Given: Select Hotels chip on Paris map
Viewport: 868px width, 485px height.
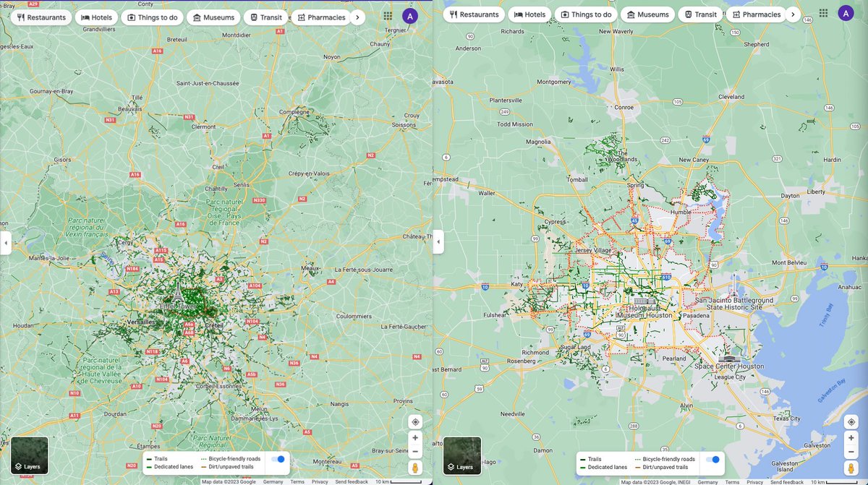Looking at the screenshot, I should tap(96, 17).
